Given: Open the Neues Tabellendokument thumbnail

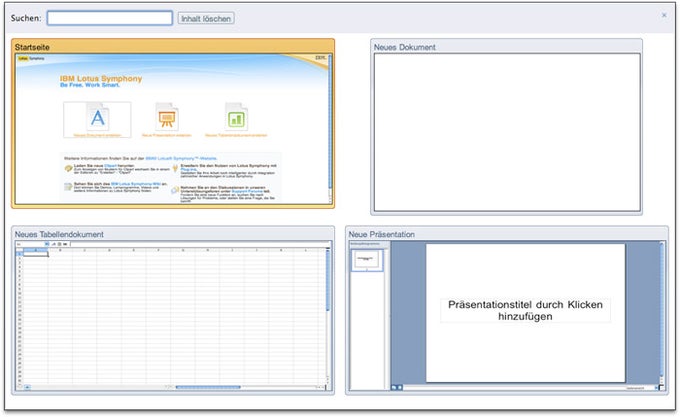Looking at the screenshot, I should 173,310.
